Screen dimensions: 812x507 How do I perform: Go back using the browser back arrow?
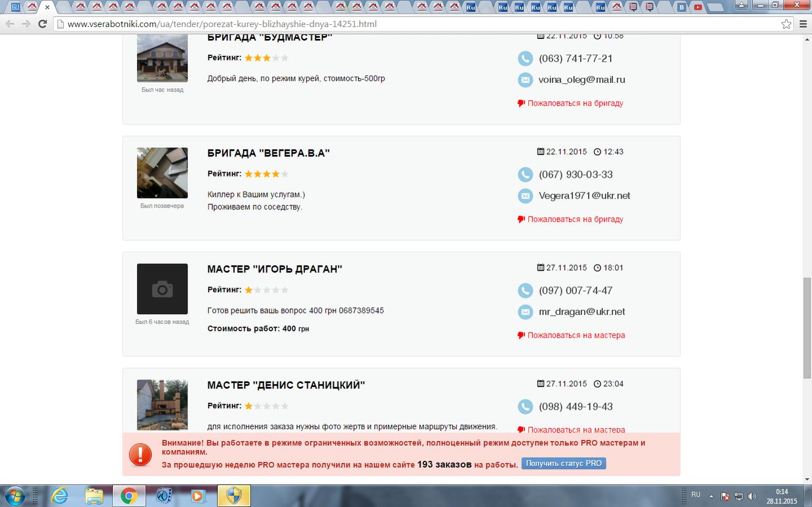(x=10, y=24)
